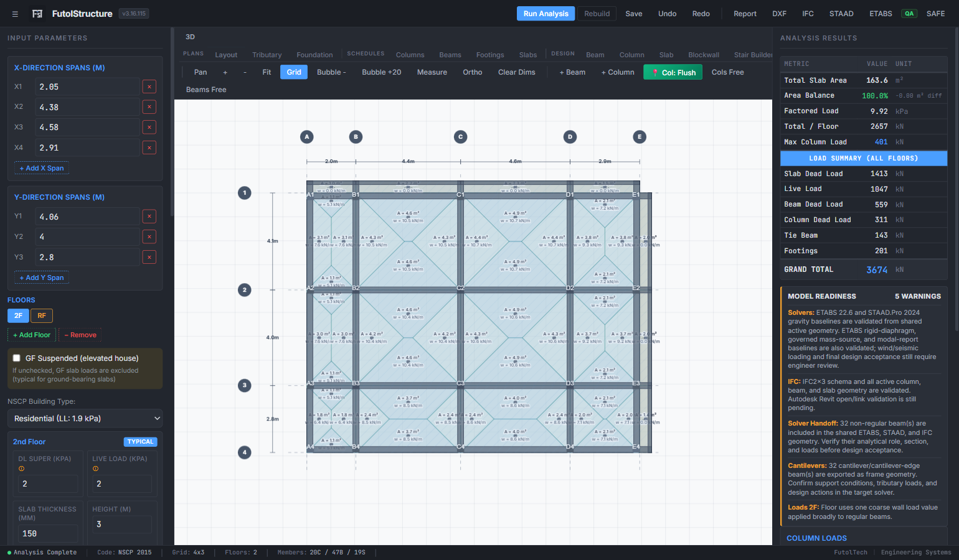Click the Remove floor button
Image resolution: width=959 pixels, height=560 pixels.
pyautogui.click(x=80, y=335)
